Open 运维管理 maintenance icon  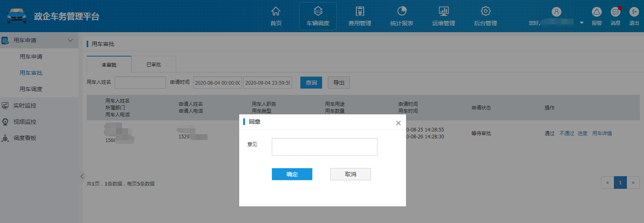[443, 11]
